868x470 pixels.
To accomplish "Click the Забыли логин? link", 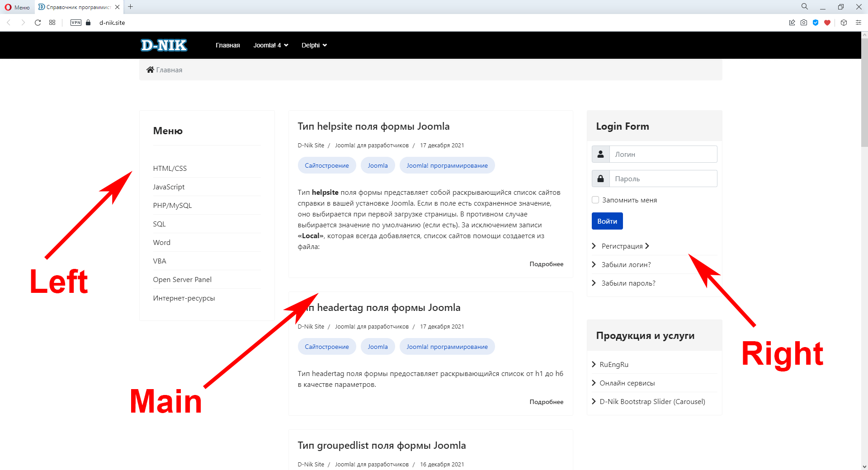I will (x=626, y=264).
